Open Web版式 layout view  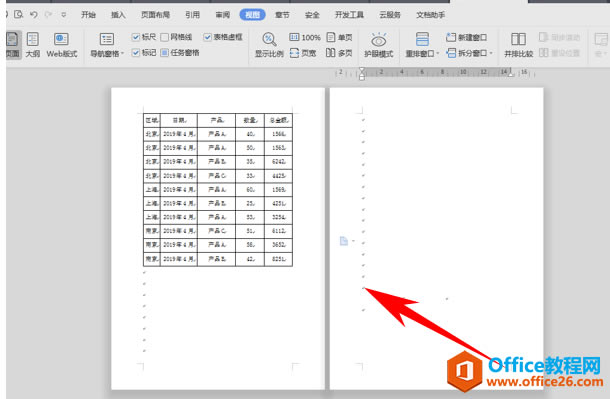click(62, 45)
